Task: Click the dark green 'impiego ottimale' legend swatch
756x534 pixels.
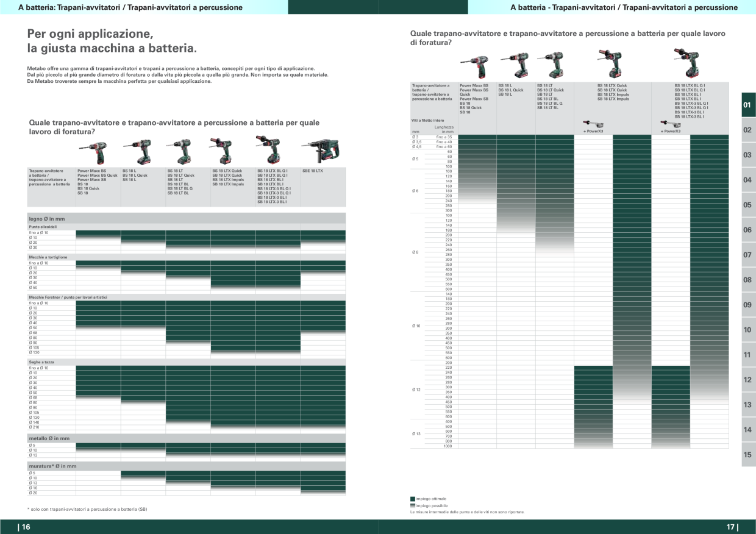Action: [x=413, y=499]
